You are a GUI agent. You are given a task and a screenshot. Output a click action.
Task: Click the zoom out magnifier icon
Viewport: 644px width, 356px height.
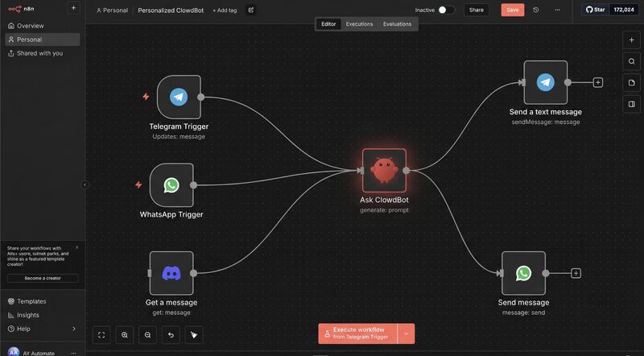(x=147, y=334)
